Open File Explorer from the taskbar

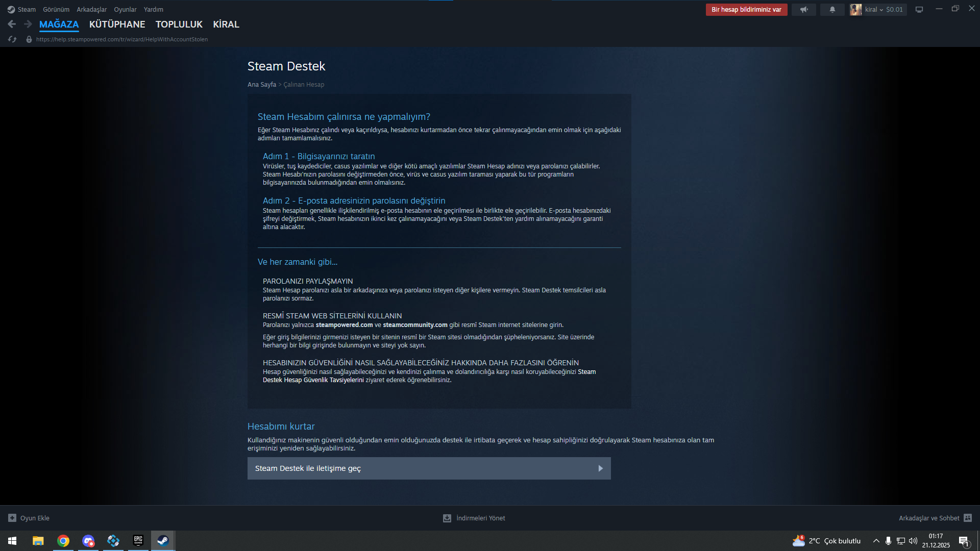38,541
